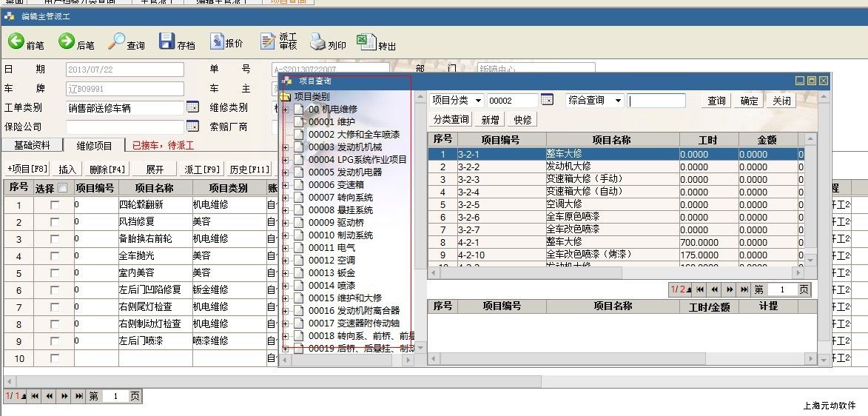Click the 确定 confirm button
The width and height of the screenshot is (868, 416).
(x=749, y=101)
